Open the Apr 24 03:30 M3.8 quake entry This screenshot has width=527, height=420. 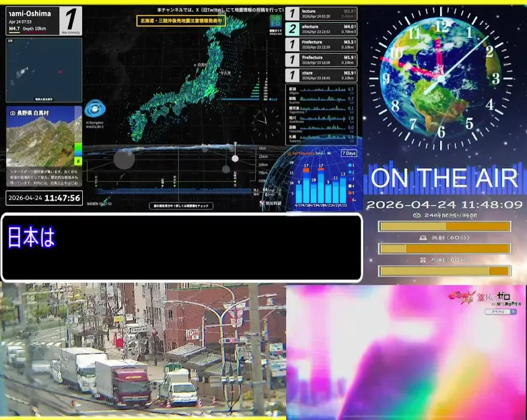click(321, 14)
